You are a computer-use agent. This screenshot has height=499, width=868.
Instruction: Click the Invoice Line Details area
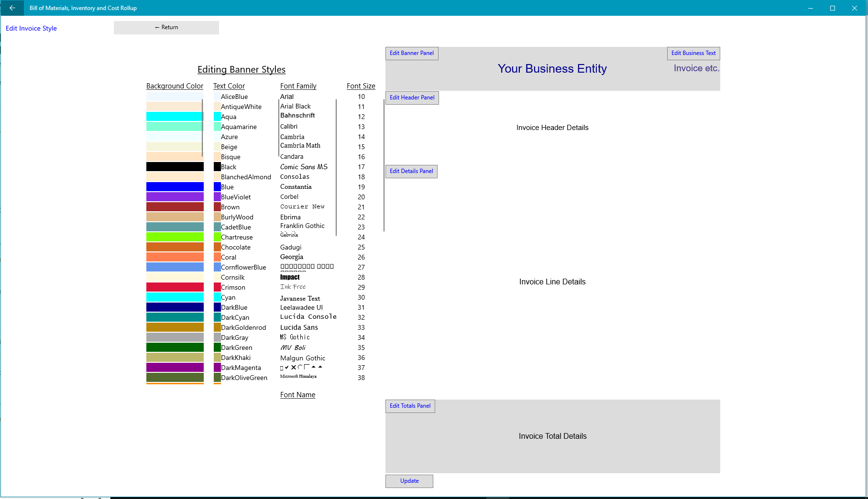[x=552, y=282]
